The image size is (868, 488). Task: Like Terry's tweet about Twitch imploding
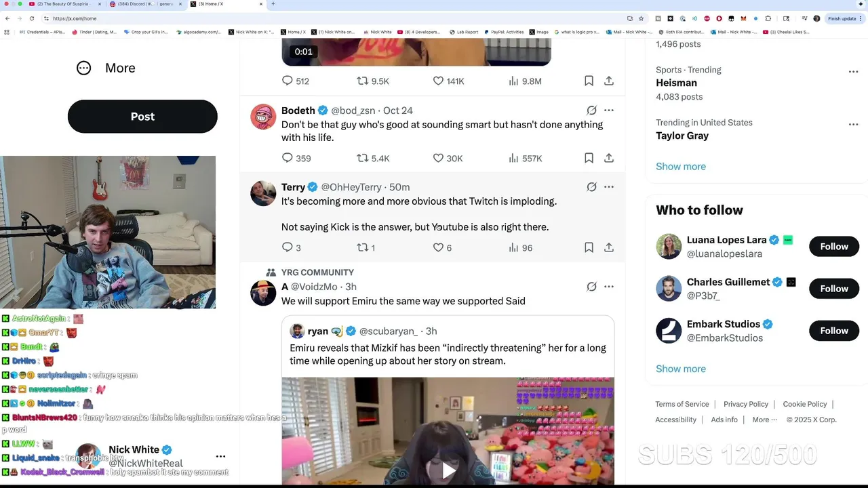click(x=438, y=247)
